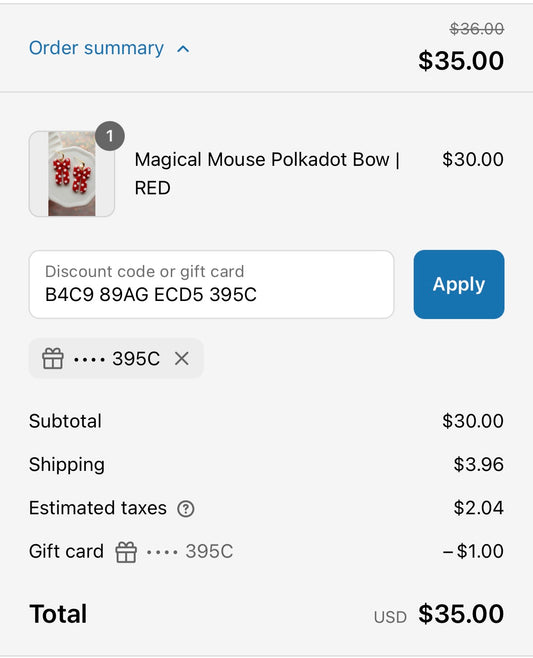Screen dimensions: 533x658
Task: Click the gift icon in the 395C tag
Action: coord(53,358)
